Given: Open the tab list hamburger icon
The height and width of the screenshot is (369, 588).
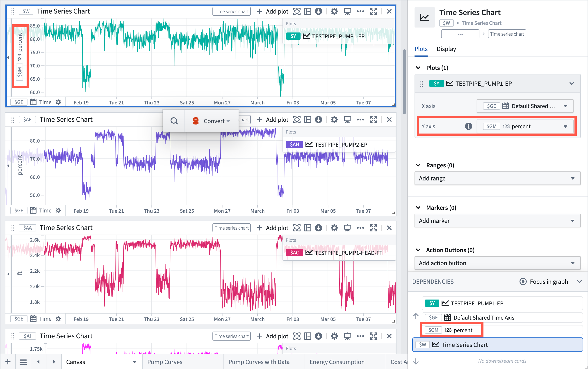Looking at the screenshot, I should (x=23, y=362).
